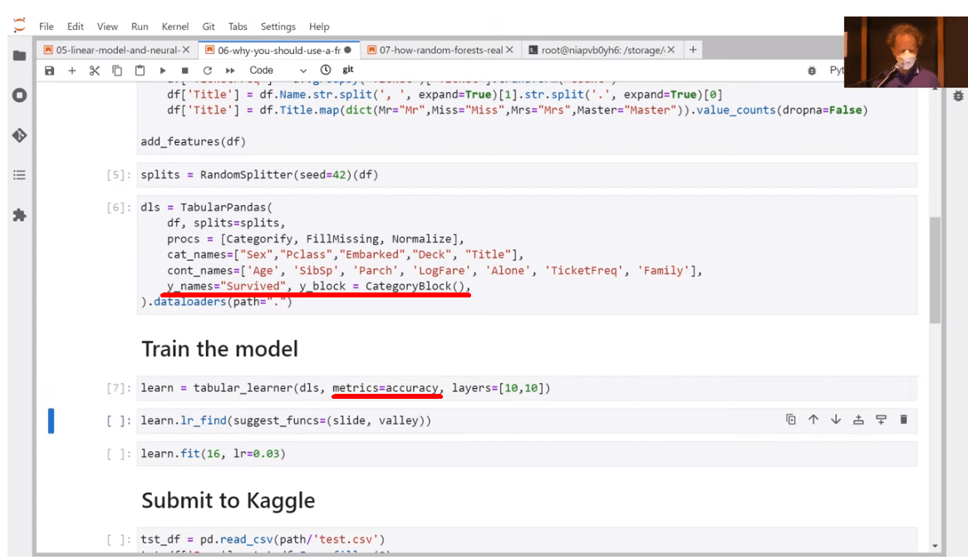Open the File Browser folder icon
This screenshot has width=968, height=560.
(19, 56)
